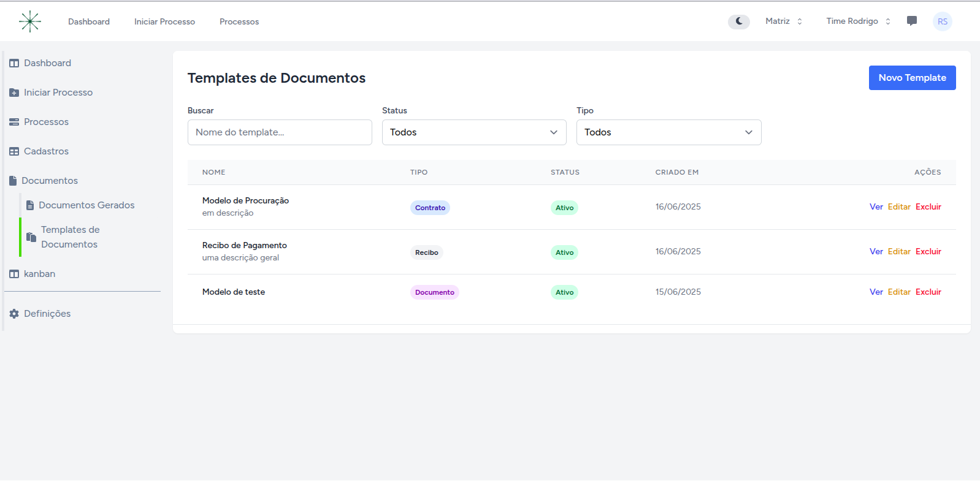Click the sidebar kanban icon

(x=14, y=274)
